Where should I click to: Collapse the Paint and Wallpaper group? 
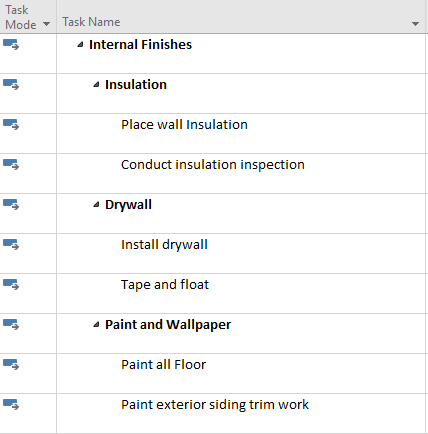click(x=96, y=325)
